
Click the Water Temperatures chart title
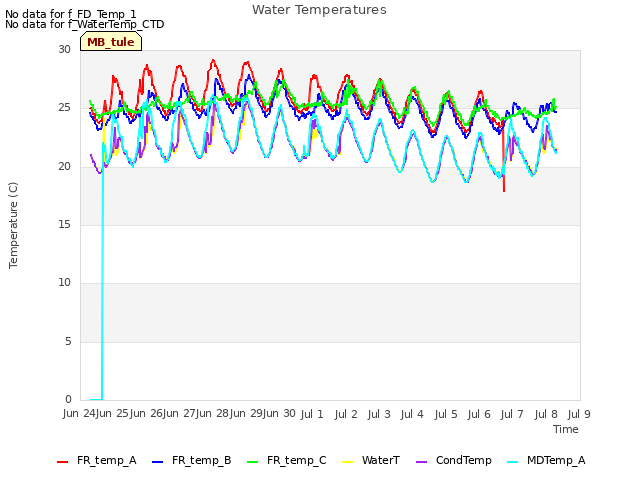tap(319, 10)
